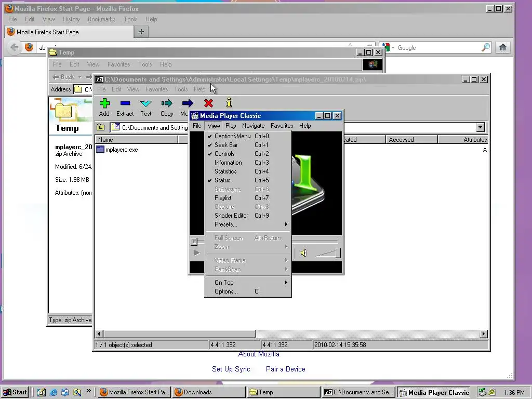Click the 7-Zip Move arrow icon
Image resolution: width=532 pixels, height=399 pixels.
point(187,103)
